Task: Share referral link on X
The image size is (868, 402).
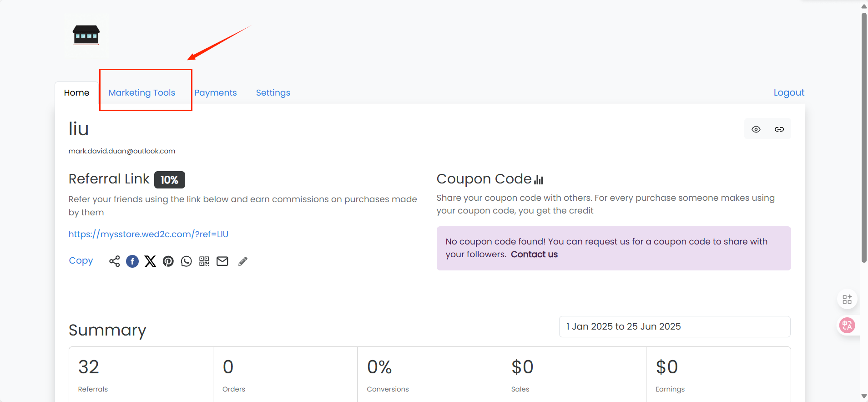Action: [x=150, y=261]
